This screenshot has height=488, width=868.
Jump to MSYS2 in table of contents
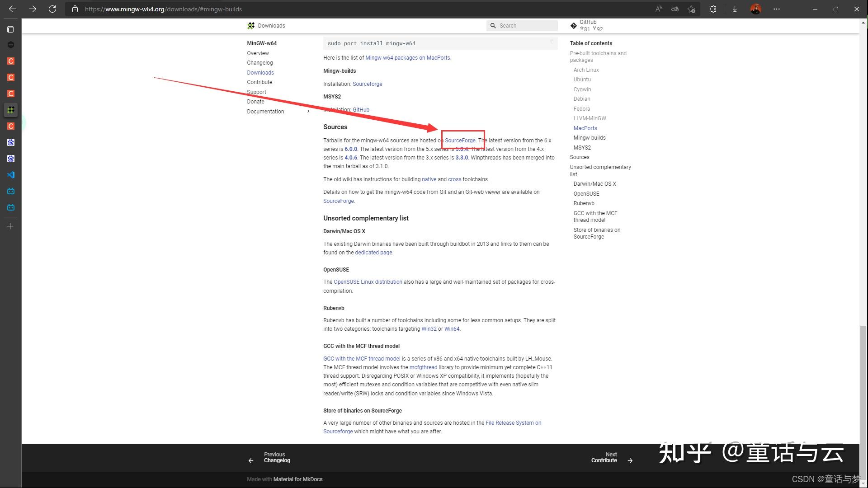coord(582,148)
